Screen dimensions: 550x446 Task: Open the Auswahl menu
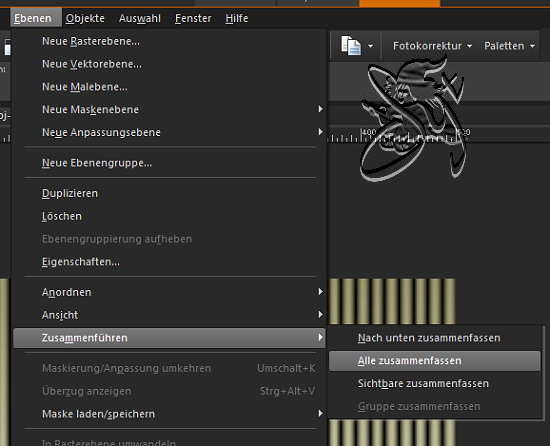pos(140,18)
